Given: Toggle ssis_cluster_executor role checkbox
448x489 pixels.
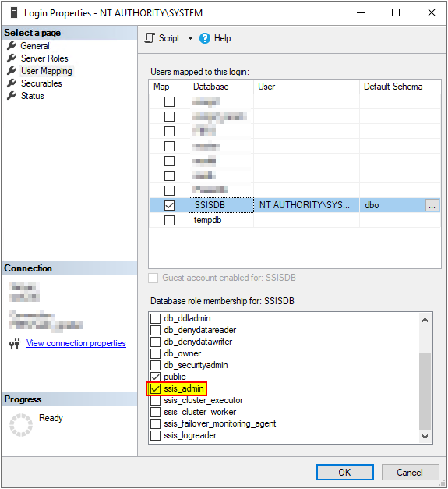Looking at the screenshot, I should 156,400.
